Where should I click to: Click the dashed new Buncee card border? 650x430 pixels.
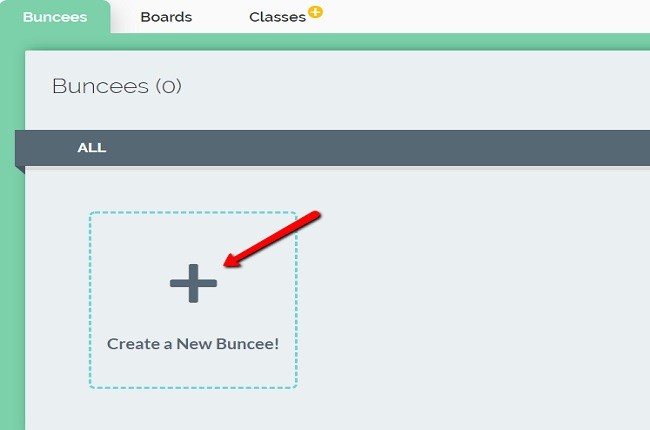[90, 300]
